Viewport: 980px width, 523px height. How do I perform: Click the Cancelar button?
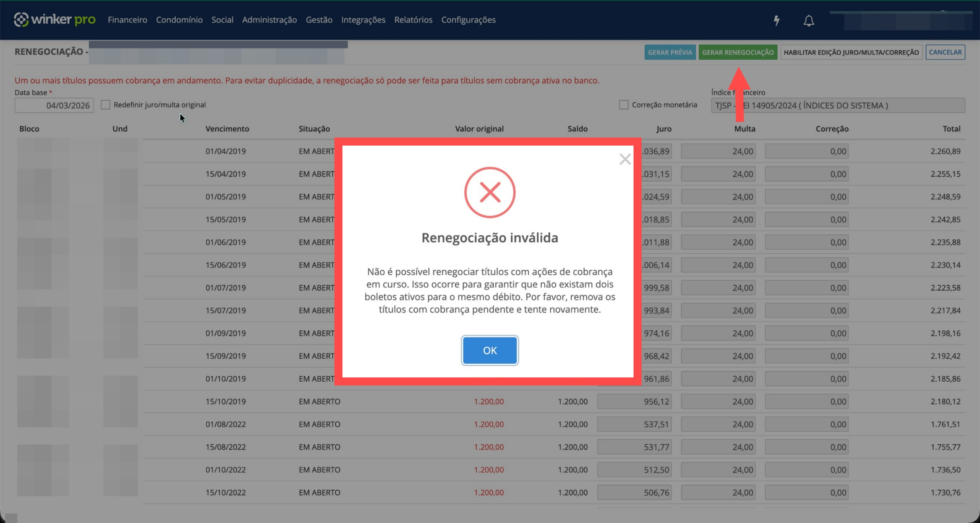[945, 52]
